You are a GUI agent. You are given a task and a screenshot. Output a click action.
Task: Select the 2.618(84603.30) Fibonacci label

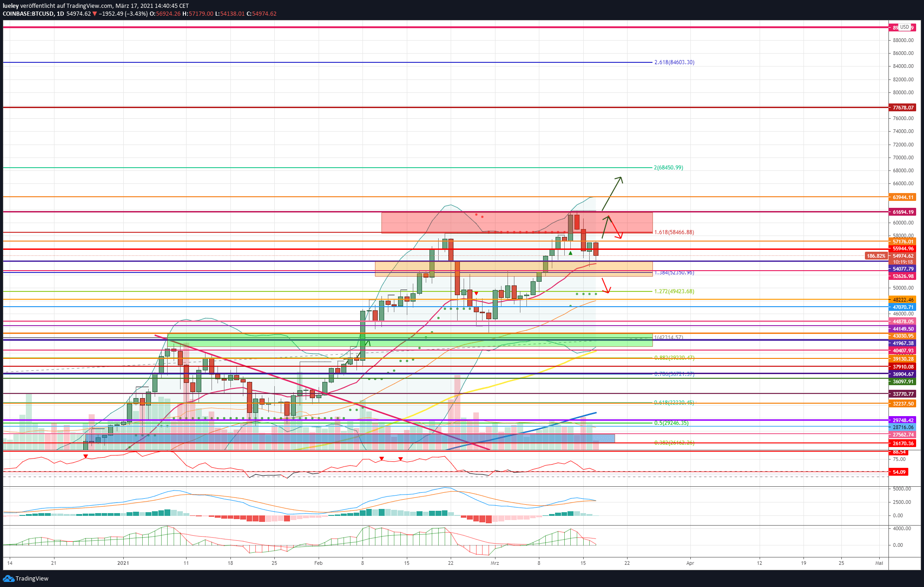674,62
